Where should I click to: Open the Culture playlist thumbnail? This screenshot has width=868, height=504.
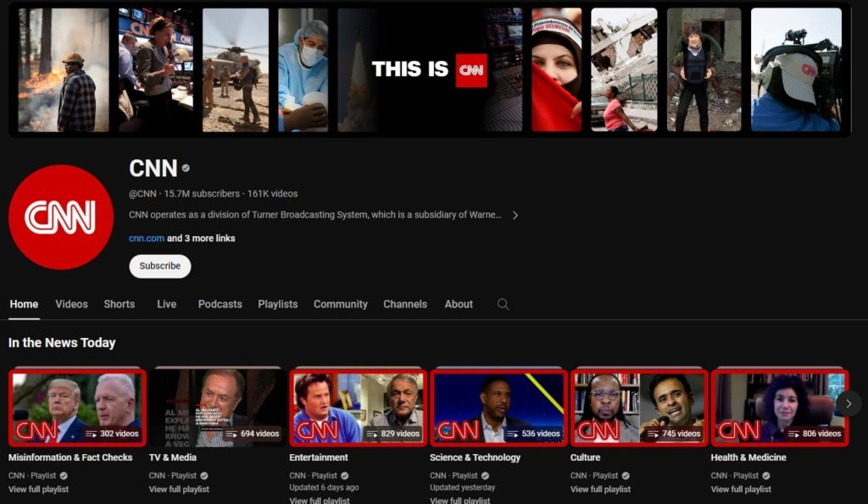639,407
